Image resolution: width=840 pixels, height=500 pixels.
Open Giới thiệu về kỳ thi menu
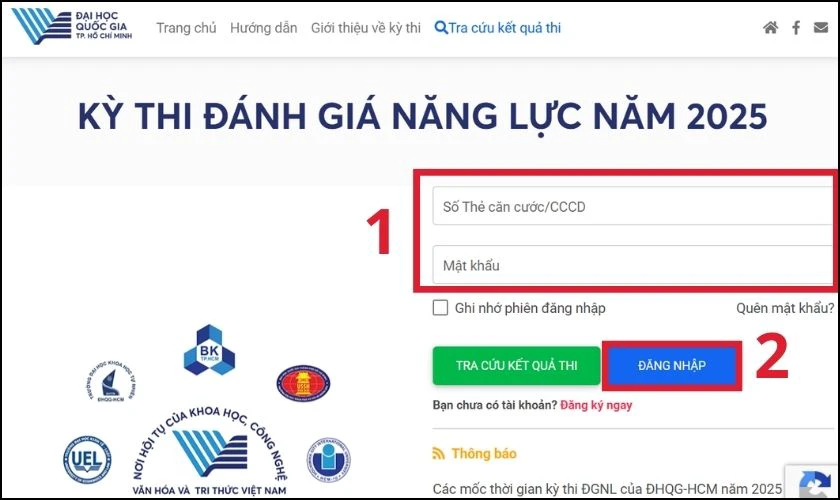pos(366,28)
